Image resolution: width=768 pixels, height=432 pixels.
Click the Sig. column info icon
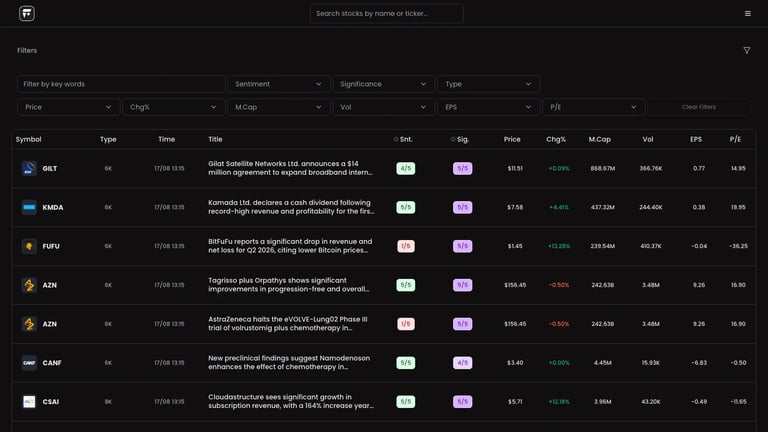tap(453, 139)
